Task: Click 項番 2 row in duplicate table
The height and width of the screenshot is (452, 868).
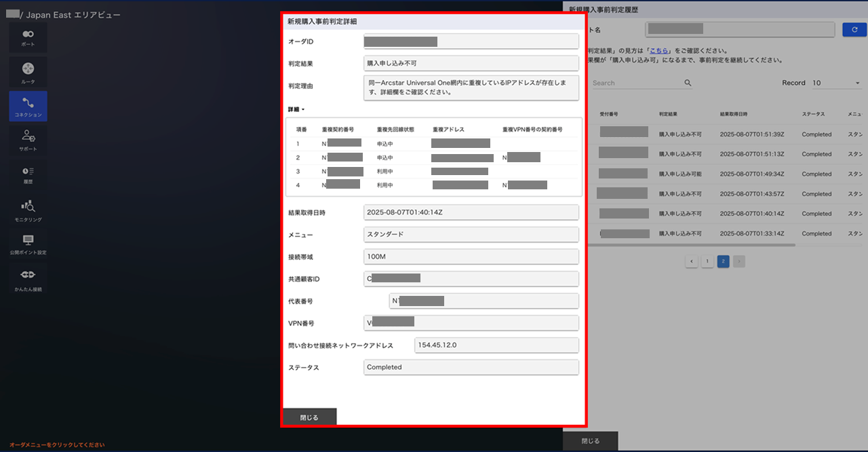Action: point(435,157)
